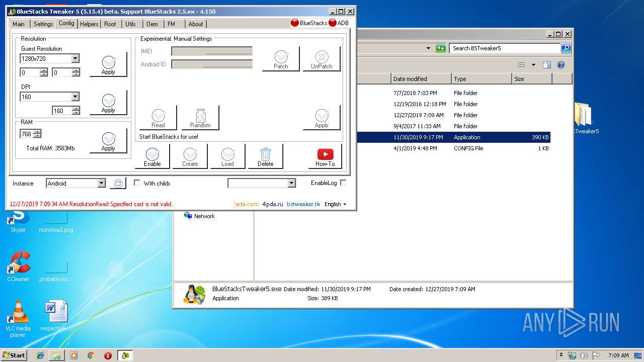Screen dimensions: 644x362
Task: Switch to the Main tab
Action: [19, 24]
